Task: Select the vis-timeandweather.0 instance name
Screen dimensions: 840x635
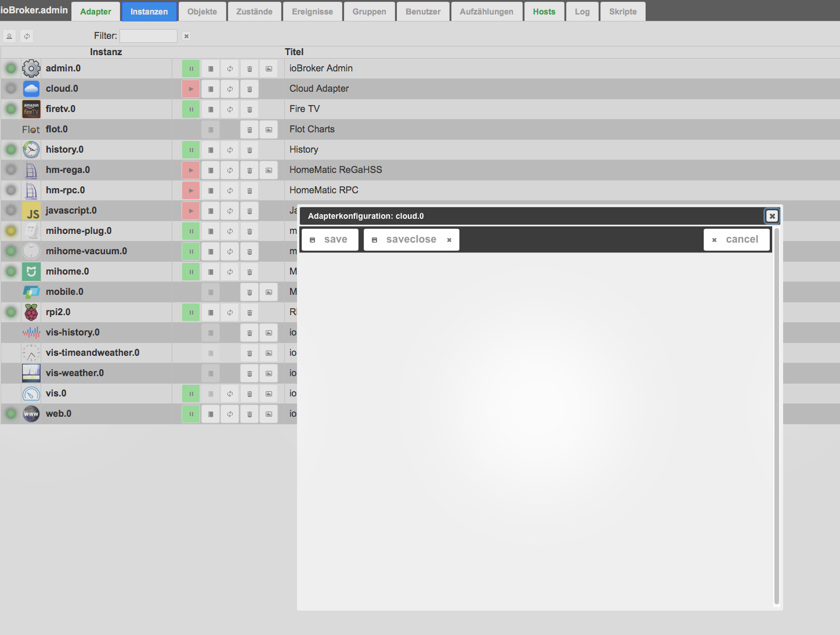Action: click(x=93, y=353)
